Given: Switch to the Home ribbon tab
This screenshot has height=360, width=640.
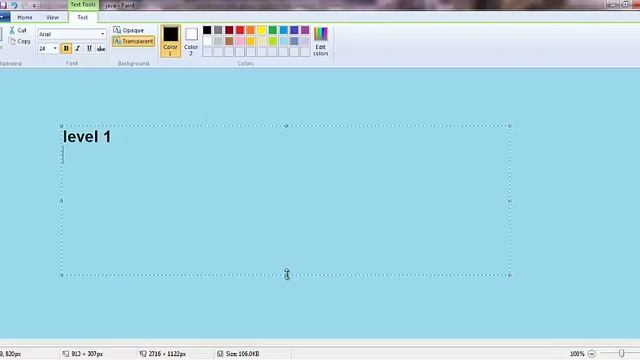Looking at the screenshot, I should pyautogui.click(x=24, y=17).
